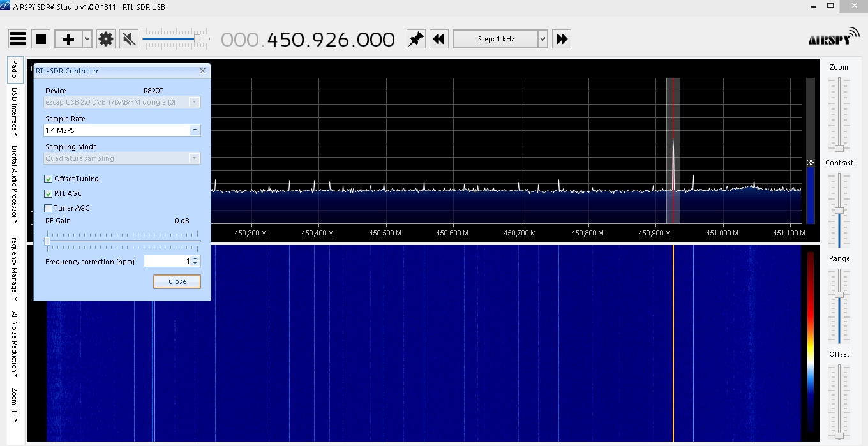
Task: Click the orange line in the waterfall
Action: pyautogui.click(x=673, y=343)
